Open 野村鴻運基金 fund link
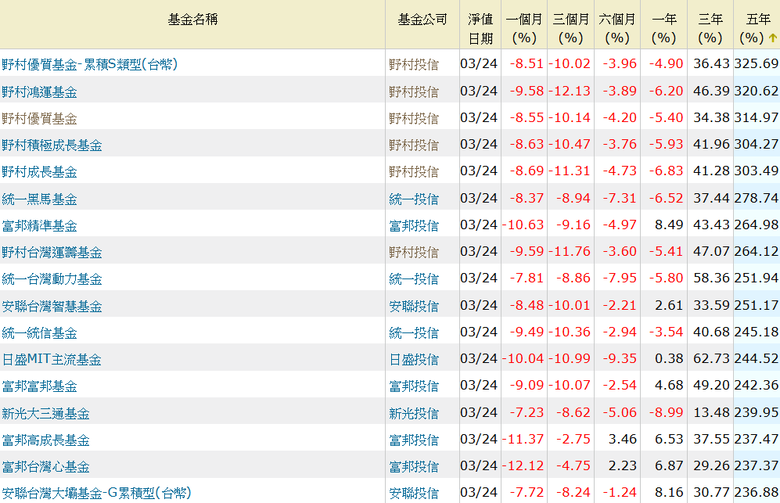 click(39, 92)
